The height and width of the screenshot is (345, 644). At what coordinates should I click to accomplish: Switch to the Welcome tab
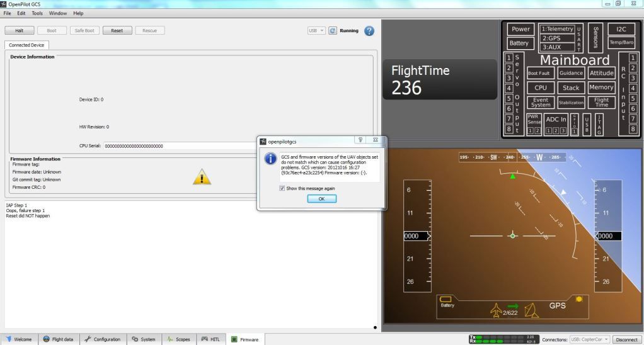click(x=20, y=339)
